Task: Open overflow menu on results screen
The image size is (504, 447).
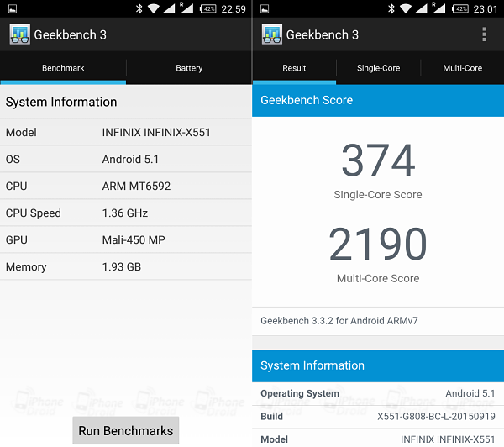Action: pos(484,34)
